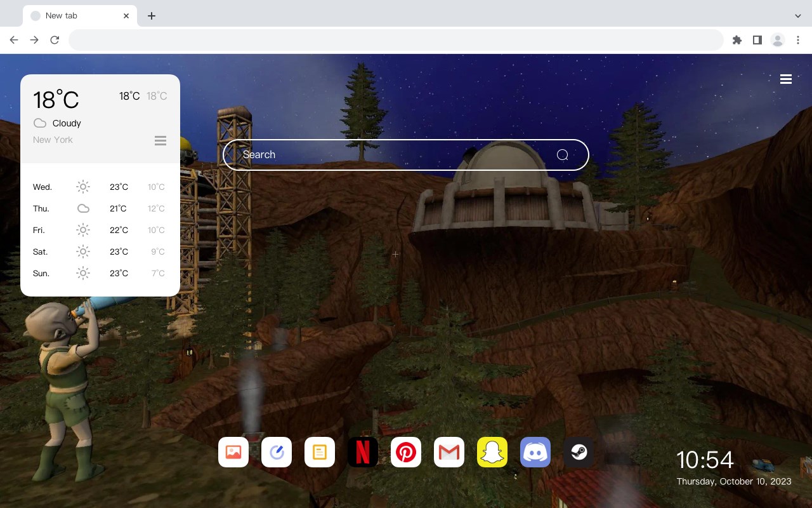This screenshot has width=812, height=508.
Task: Toggle the browser side panel
Action: coord(757,40)
